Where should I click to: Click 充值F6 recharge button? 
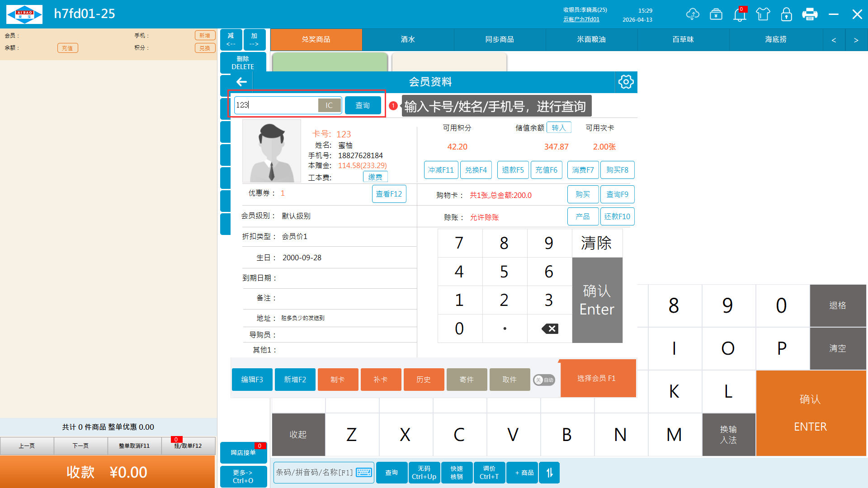click(x=546, y=170)
